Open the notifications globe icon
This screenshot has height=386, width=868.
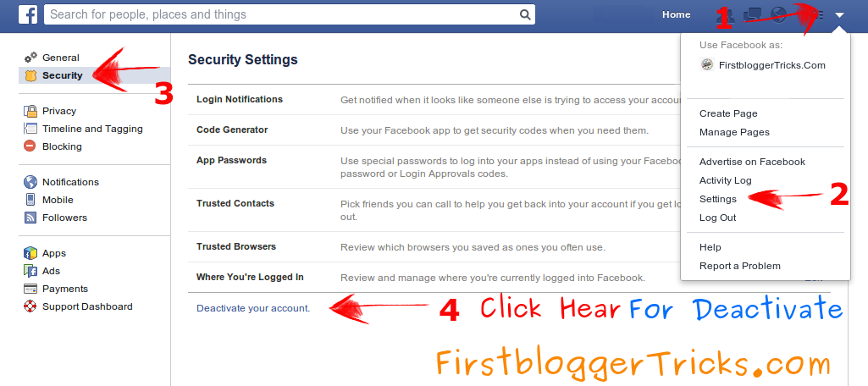pos(779,15)
